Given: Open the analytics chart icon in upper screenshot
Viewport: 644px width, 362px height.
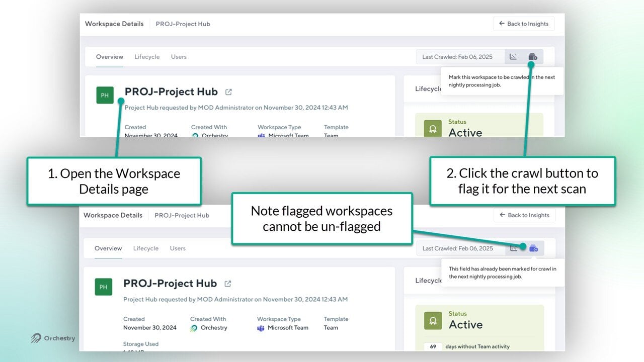Looking at the screenshot, I should tap(513, 57).
